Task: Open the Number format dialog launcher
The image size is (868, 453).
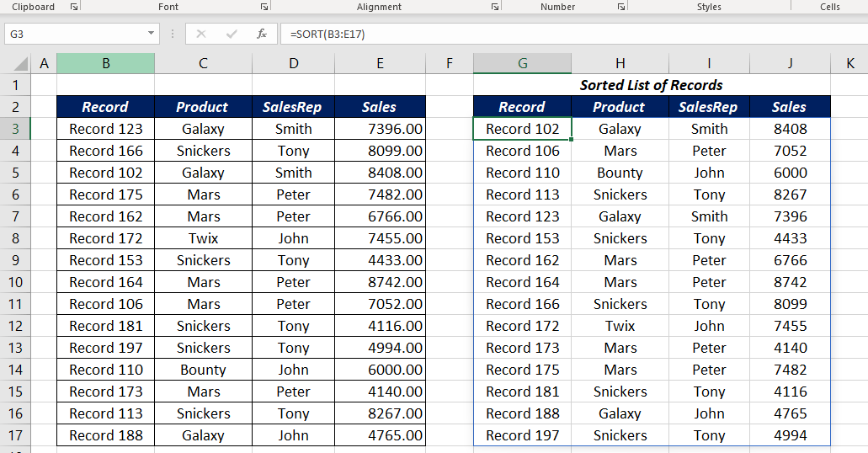Action: pyautogui.click(x=620, y=7)
